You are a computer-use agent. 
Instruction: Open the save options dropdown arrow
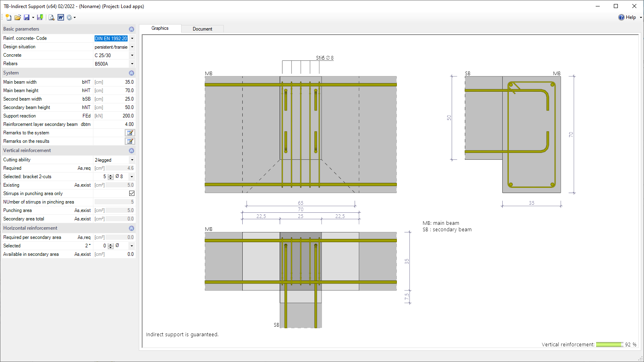point(33,17)
